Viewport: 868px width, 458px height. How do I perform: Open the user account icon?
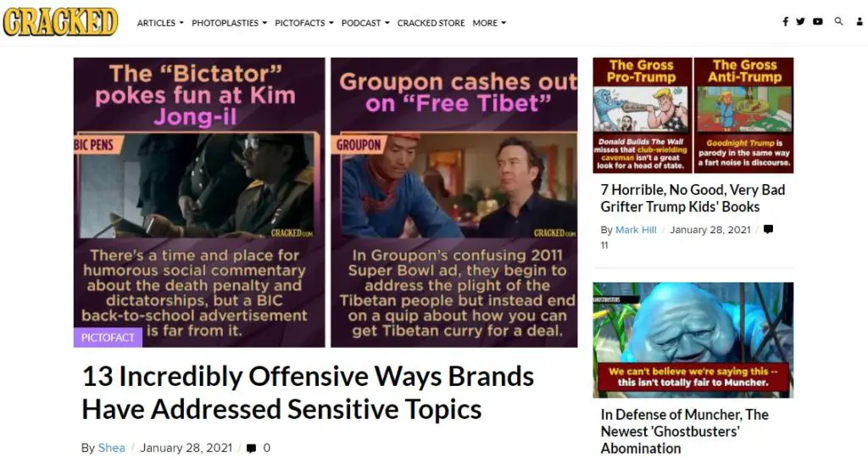pos(860,21)
